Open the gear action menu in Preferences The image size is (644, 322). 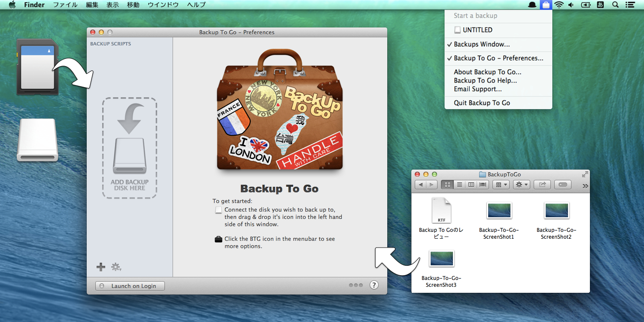coord(116,267)
